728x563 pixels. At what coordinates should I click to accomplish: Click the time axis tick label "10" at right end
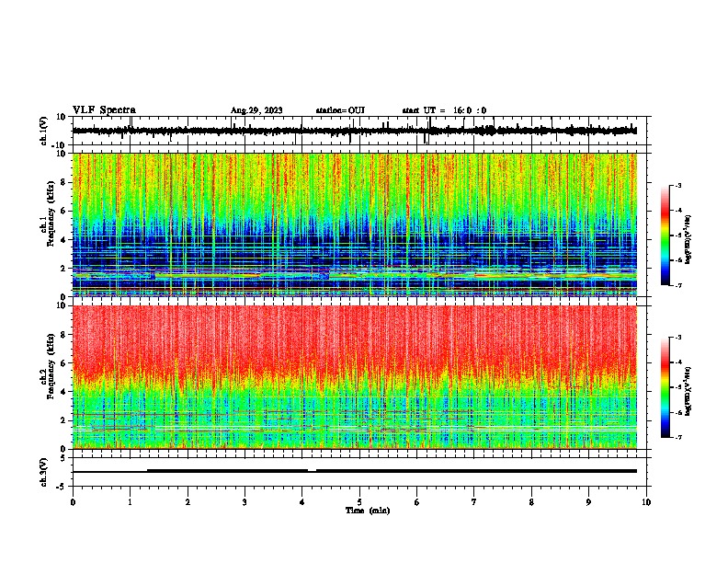(646, 502)
